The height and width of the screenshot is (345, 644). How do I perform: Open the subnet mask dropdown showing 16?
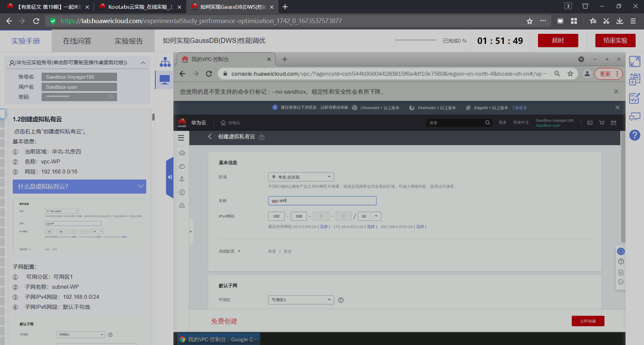369,216
